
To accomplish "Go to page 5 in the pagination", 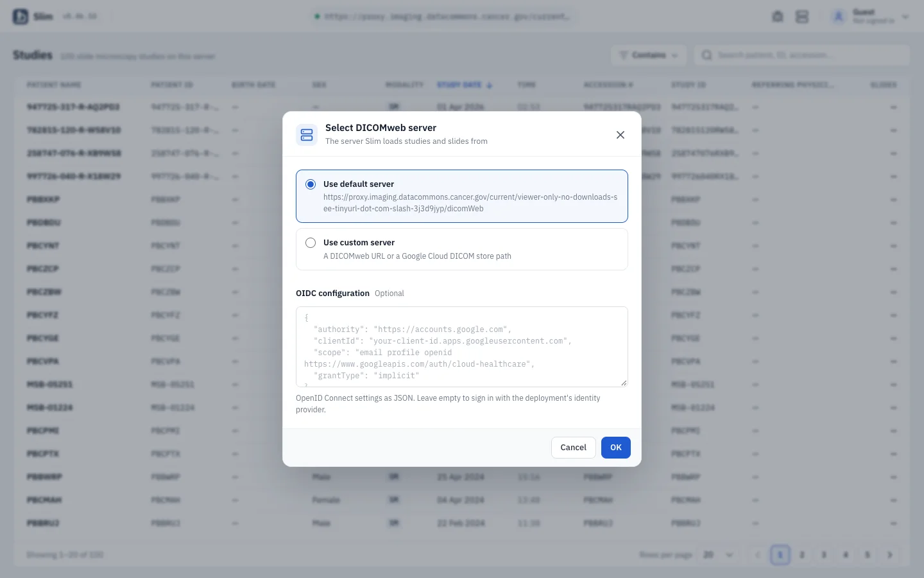I will tap(868, 555).
